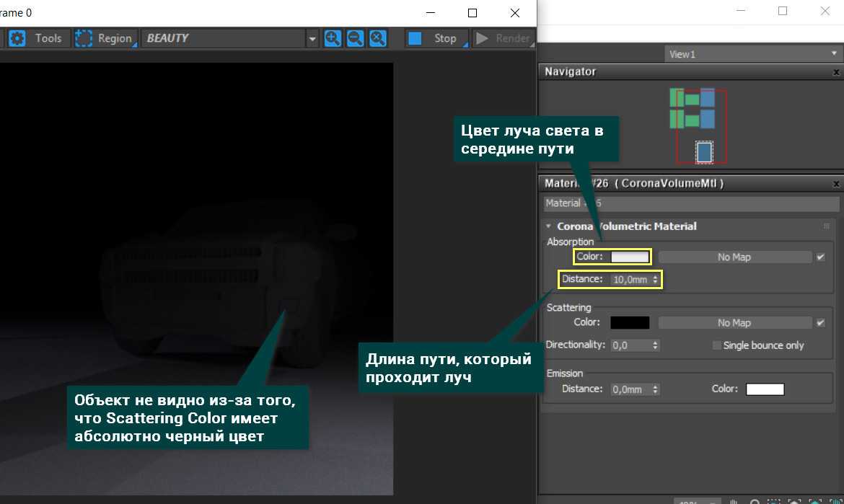Zoom in the frame buffer view
The image size is (844, 504).
(333, 38)
